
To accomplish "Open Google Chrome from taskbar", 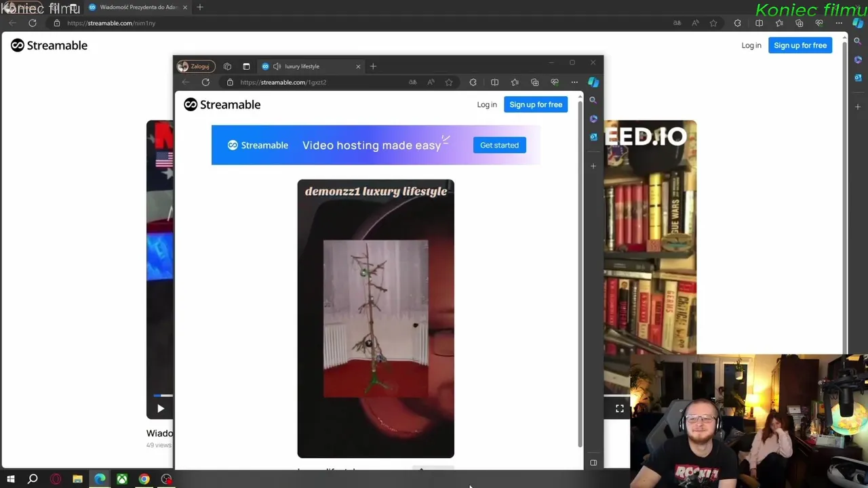I will click(x=144, y=479).
